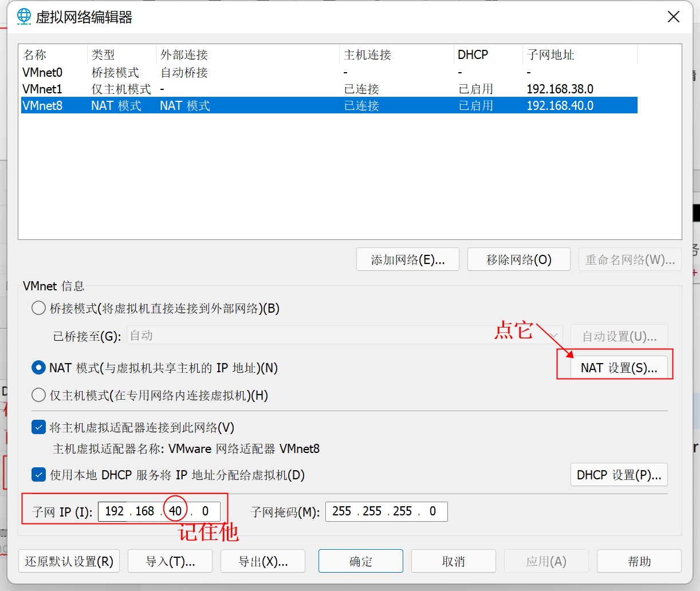
Task: Select the 仅主机模式 radio button
Action: coord(38,395)
